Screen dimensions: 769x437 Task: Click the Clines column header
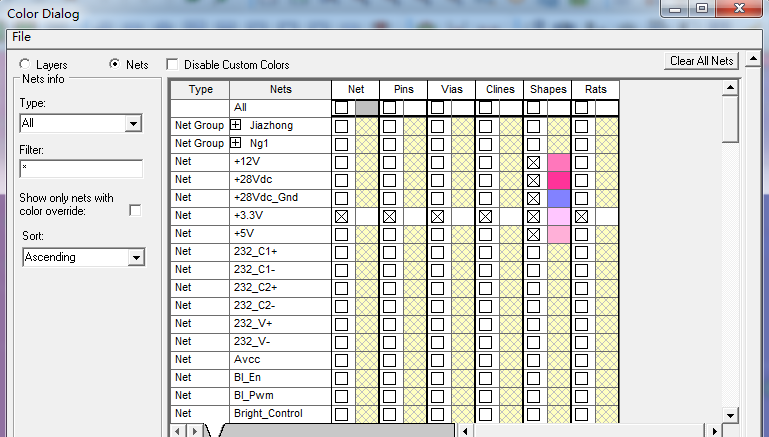[x=500, y=89]
